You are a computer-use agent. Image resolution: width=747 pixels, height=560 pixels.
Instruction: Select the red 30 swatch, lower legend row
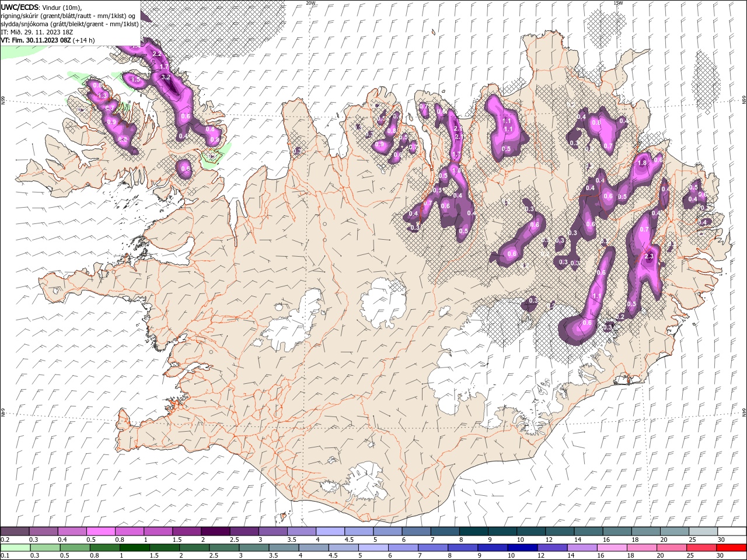pos(732,548)
